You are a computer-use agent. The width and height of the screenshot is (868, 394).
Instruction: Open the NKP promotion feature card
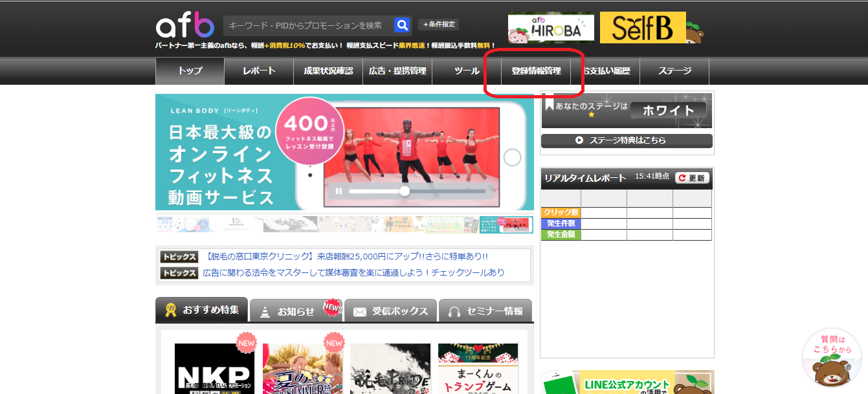[215, 369]
